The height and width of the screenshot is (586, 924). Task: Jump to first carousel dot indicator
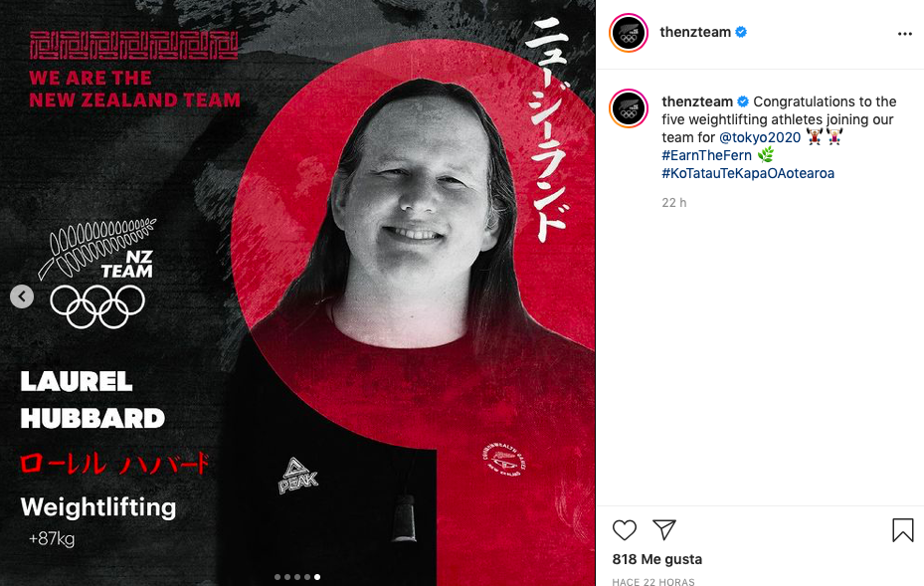click(277, 577)
